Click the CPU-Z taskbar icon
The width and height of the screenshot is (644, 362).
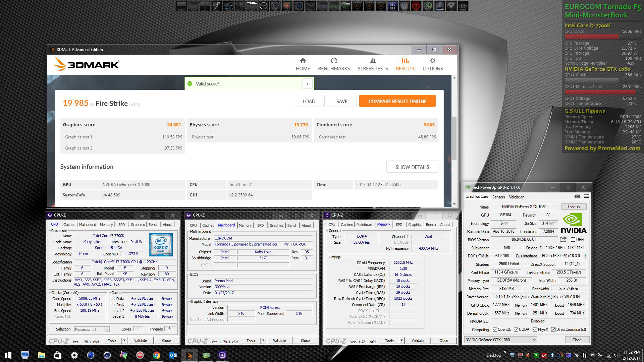(x=222, y=355)
